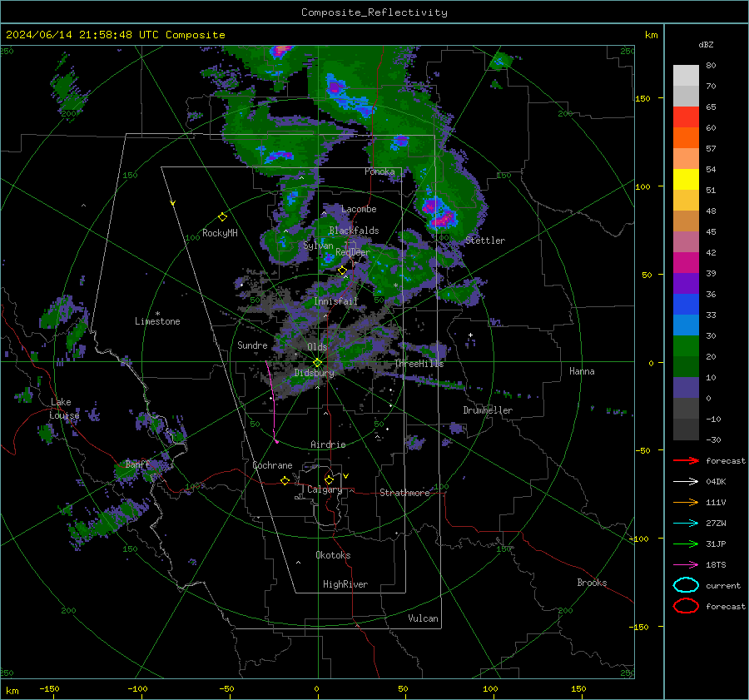
Task: Select the Airdrie label
Action: (328, 444)
